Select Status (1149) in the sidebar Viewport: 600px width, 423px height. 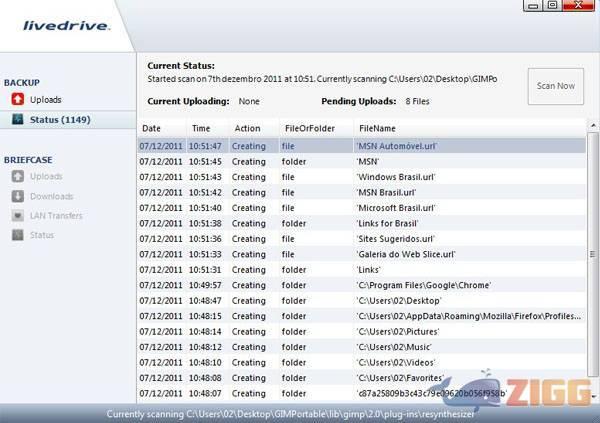60,120
